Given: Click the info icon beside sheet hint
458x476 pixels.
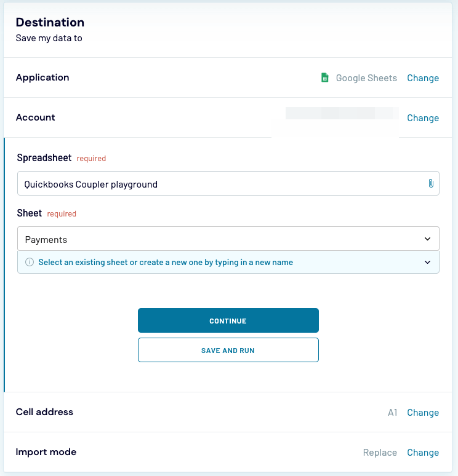Looking at the screenshot, I should click(x=30, y=262).
